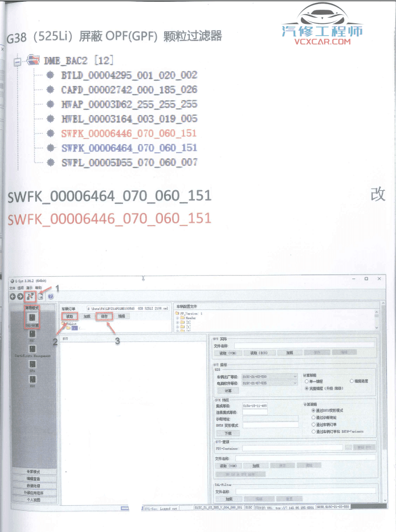
Task: Collapse the DME_BAC2 tree node
Action: (17, 62)
